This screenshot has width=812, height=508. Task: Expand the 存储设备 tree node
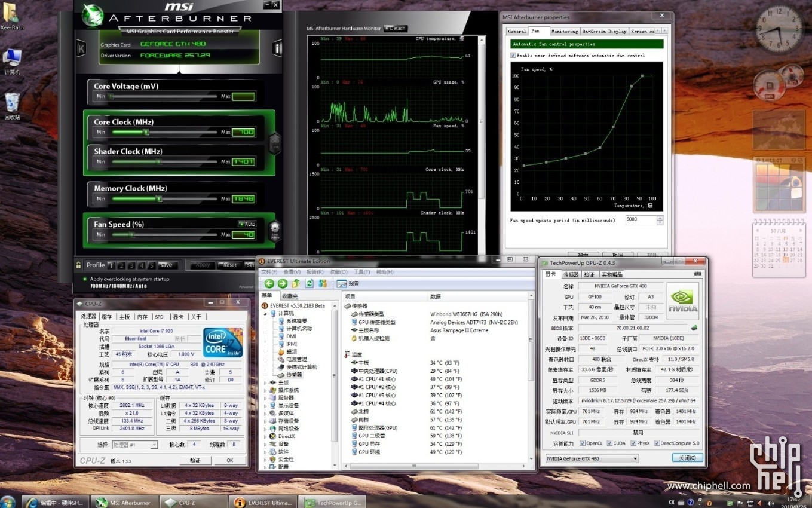[266, 421]
